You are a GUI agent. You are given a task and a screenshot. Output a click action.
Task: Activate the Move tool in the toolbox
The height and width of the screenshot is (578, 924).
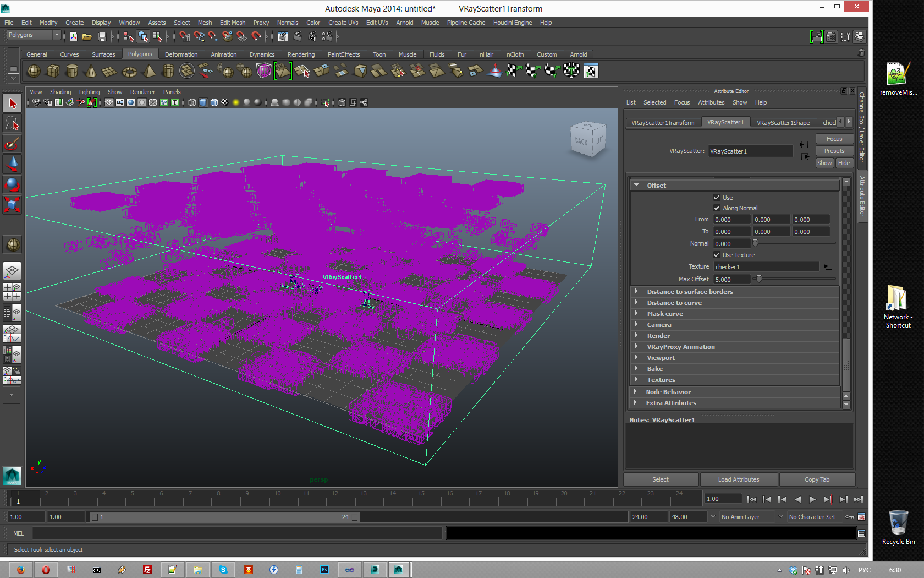[12, 164]
